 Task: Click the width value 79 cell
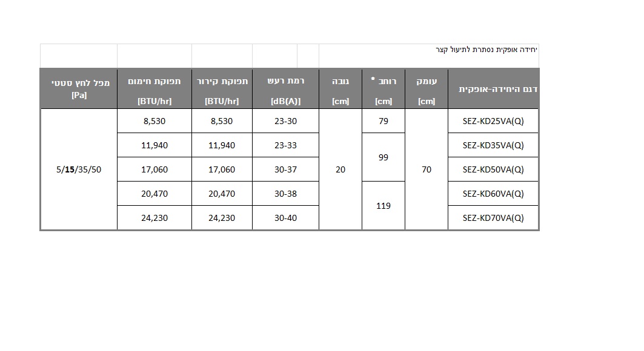383,121
